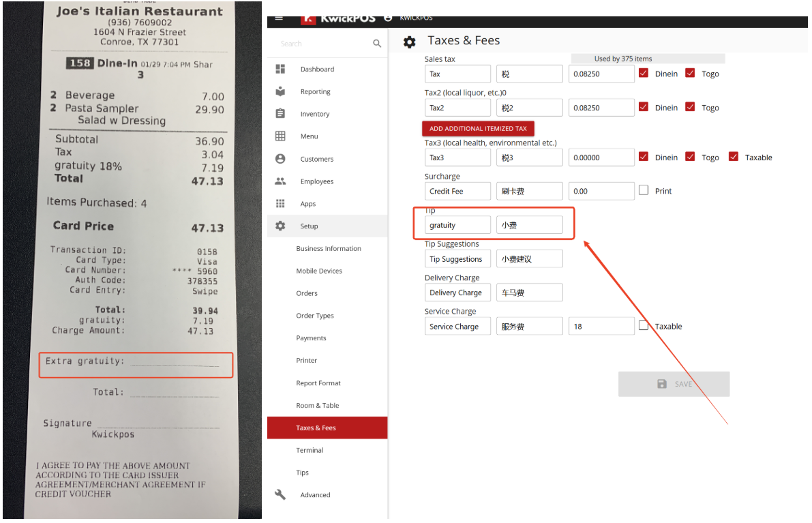
Task: Open Apps section in sidebar
Action: (x=327, y=203)
